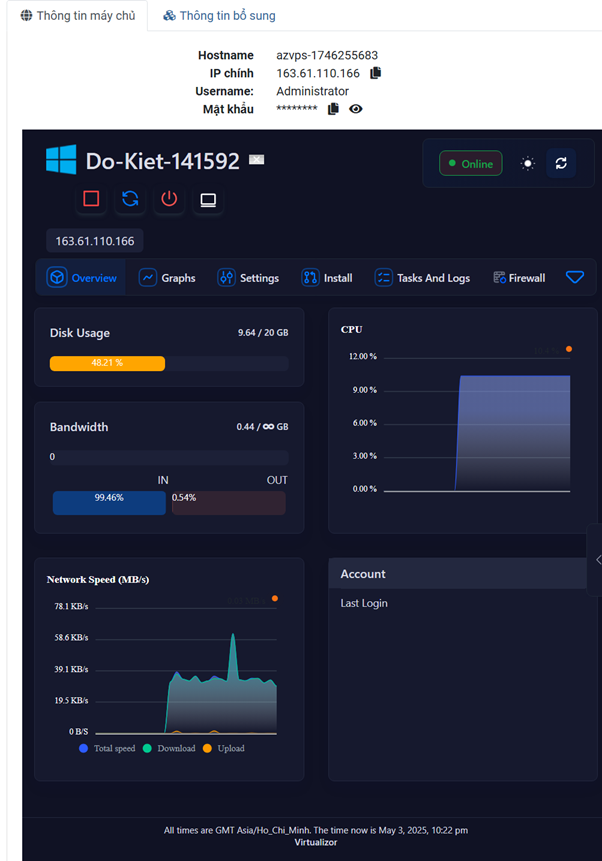
Task: Click the Windows logo icon
Action: pyautogui.click(x=61, y=160)
